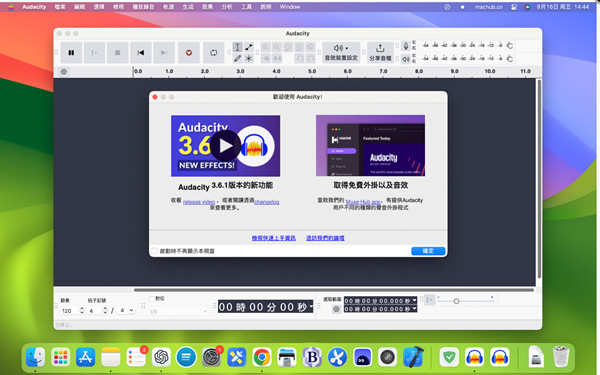Start recording with the red Record button
This screenshot has height=375, width=600.
coord(189,53)
